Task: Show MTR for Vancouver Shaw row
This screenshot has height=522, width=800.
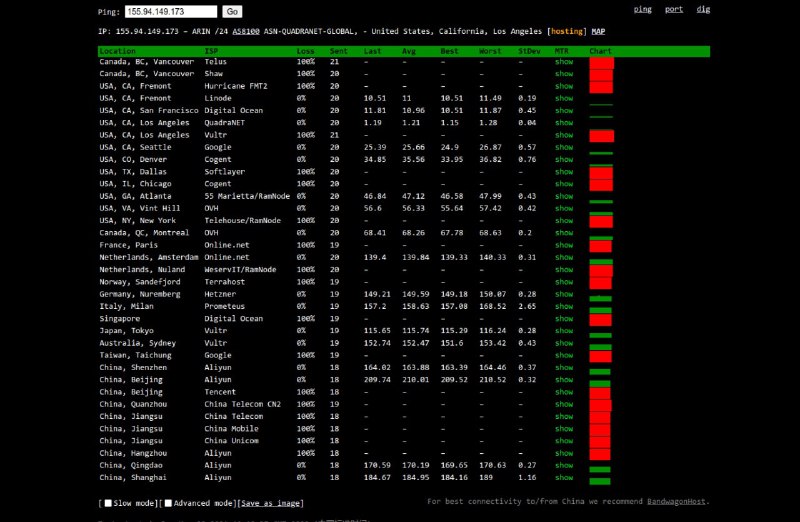Action: point(564,74)
